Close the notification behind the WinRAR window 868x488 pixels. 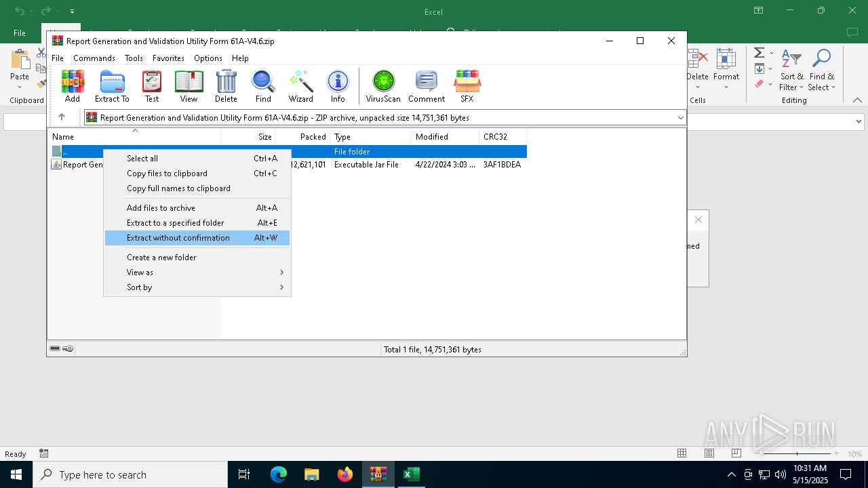click(x=698, y=220)
